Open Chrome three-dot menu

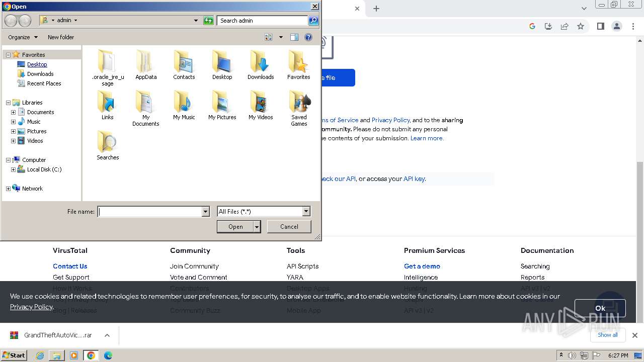coord(633,26)
